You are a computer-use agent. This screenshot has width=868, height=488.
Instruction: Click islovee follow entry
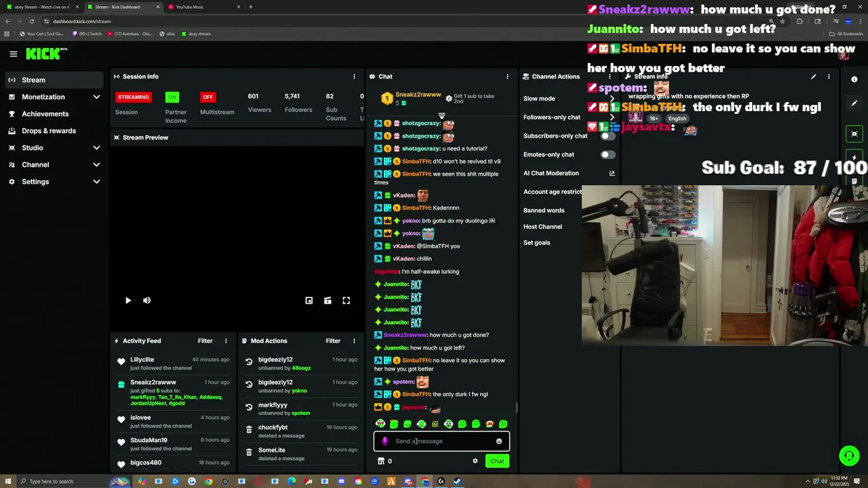click(x=173, y=422)
